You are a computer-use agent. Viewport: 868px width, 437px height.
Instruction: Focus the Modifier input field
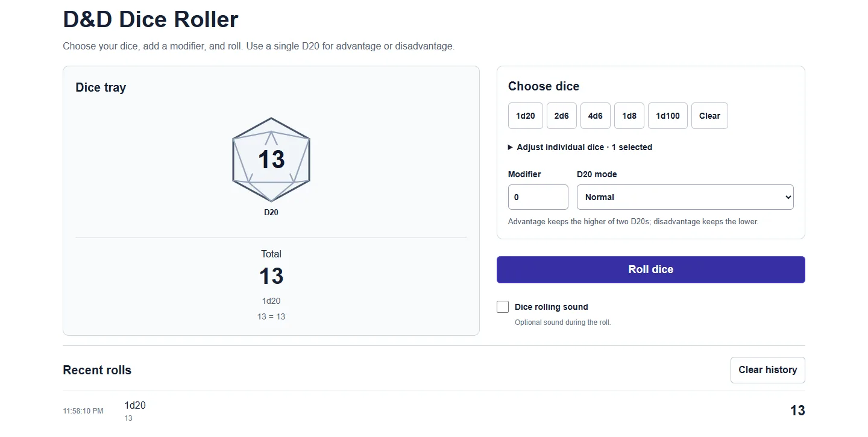[538, 197]
